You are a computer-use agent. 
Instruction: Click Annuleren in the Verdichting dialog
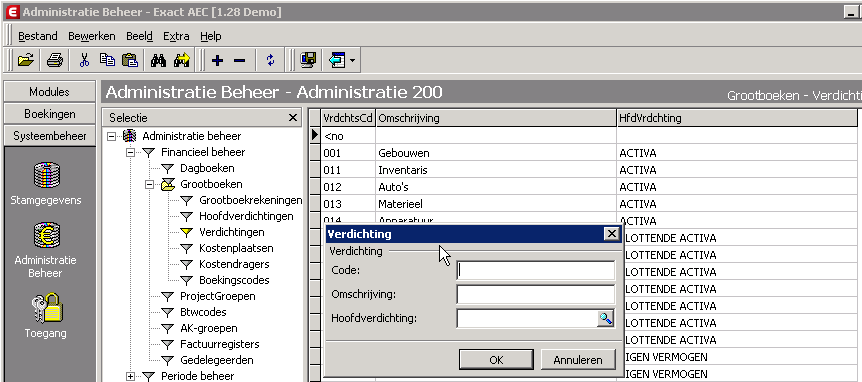coord(578,360)
